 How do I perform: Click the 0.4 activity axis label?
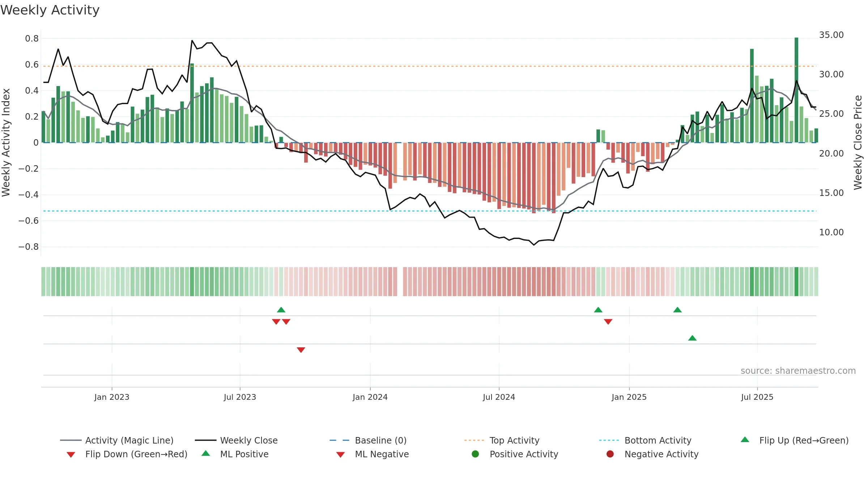point(32,91)
